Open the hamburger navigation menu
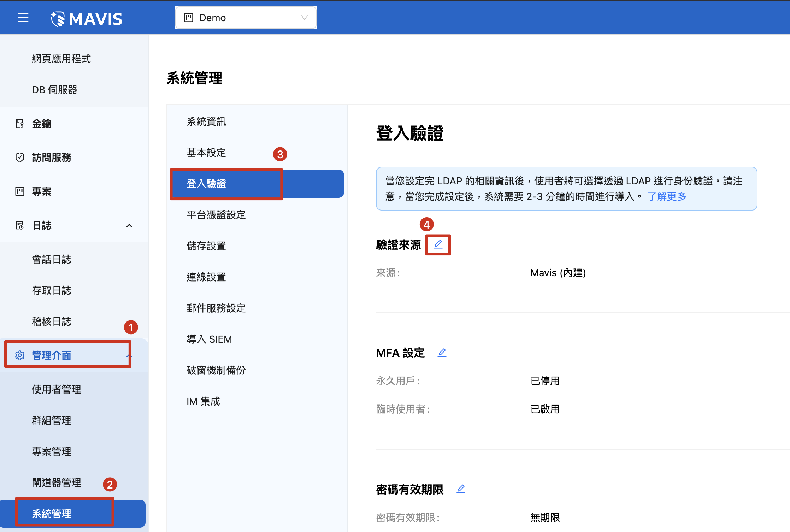 [23, 18]
